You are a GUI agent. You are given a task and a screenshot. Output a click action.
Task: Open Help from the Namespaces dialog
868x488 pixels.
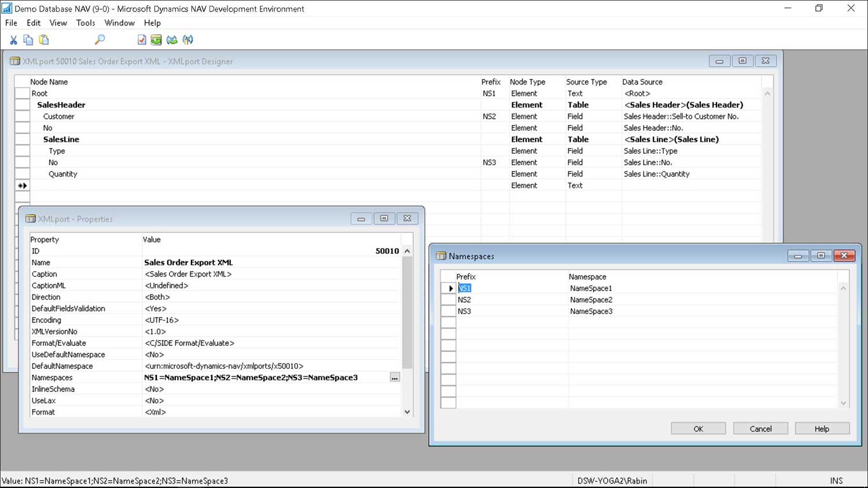822,428
